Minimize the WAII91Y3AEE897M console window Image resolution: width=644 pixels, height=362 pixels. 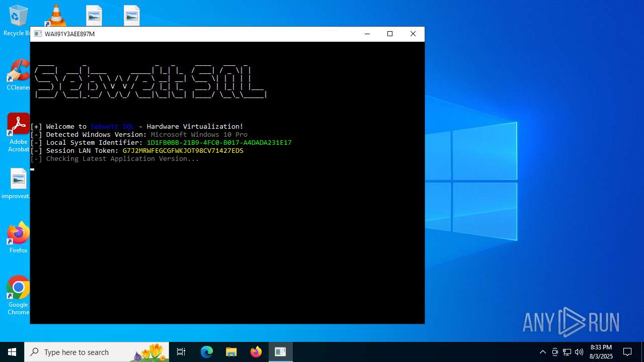click(367, 34)
